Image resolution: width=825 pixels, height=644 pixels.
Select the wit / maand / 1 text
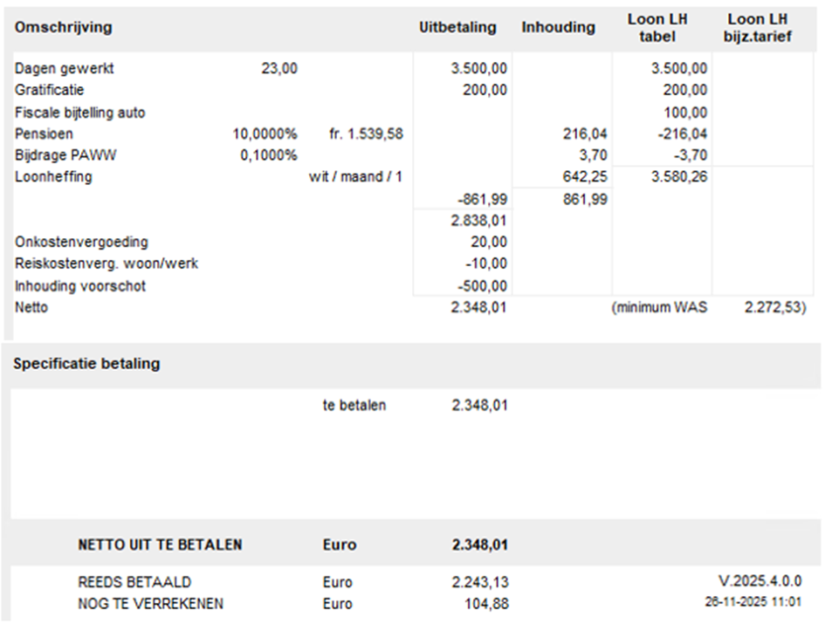click(355, 176)
